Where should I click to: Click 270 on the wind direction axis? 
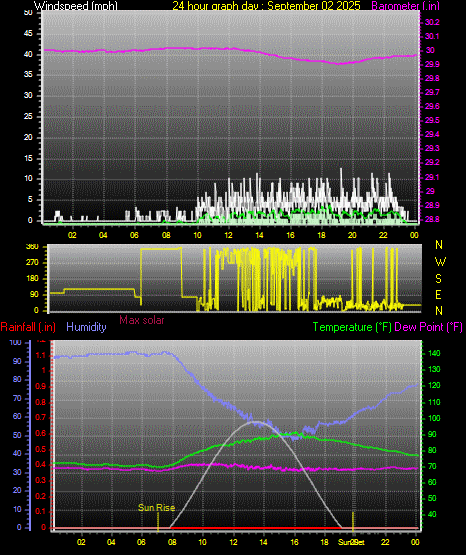[x=32, y=263]
